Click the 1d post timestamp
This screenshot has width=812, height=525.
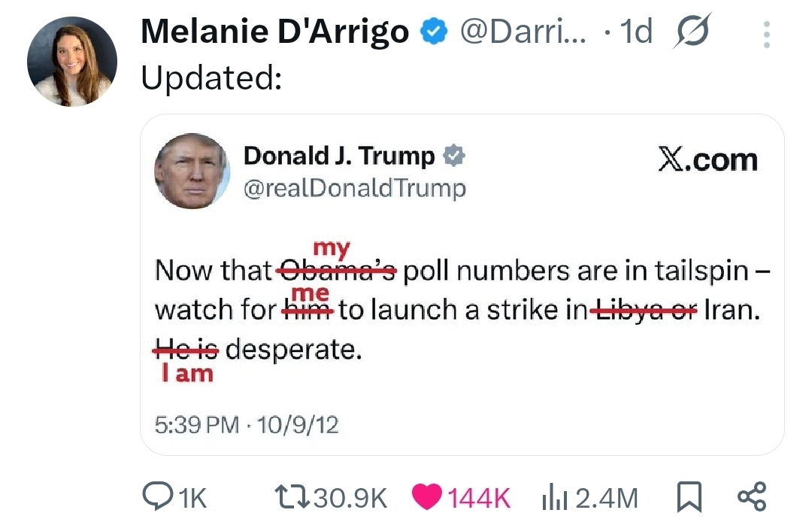point(636,32)
